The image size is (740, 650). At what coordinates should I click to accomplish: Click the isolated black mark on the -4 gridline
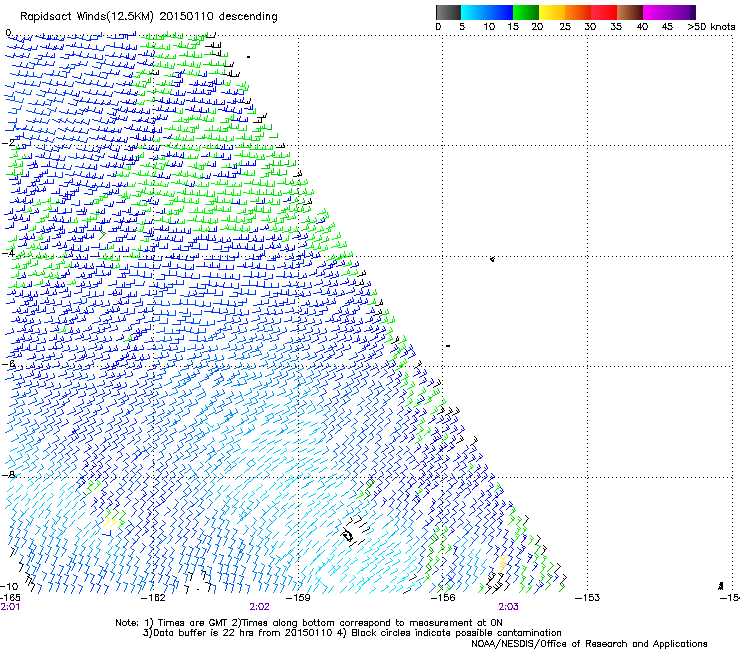(x=492, y=259)
